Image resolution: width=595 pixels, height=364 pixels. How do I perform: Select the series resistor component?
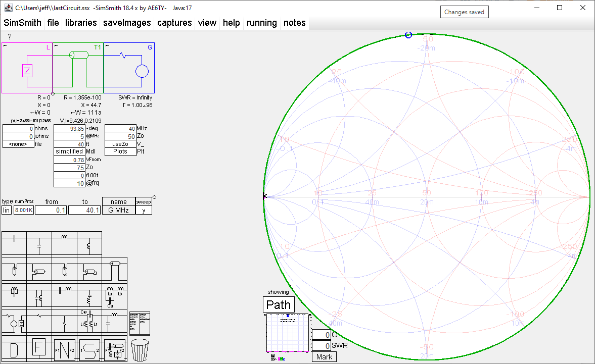click(x=39, y=322)
